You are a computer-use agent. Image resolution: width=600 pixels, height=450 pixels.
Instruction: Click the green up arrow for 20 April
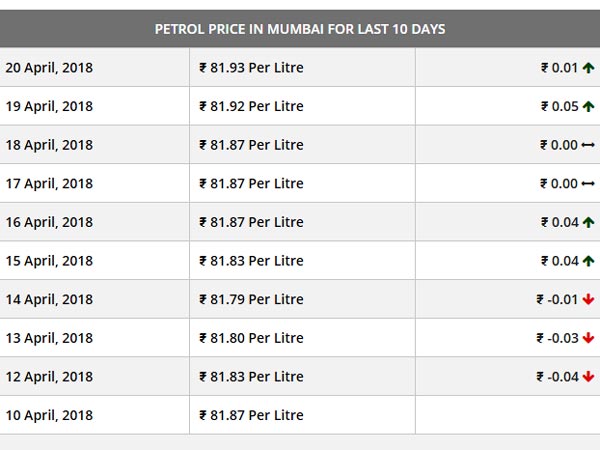(x=588, y=68)
